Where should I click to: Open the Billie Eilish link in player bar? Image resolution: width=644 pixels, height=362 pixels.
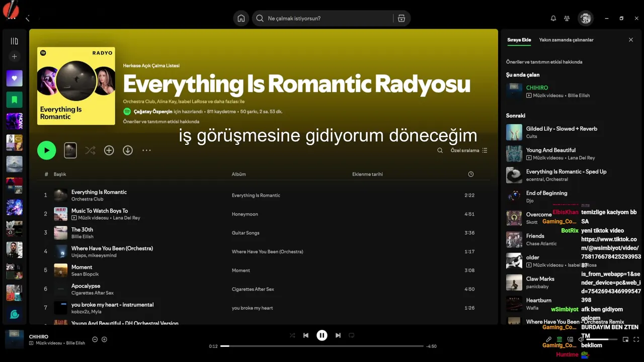click(76, 343)
